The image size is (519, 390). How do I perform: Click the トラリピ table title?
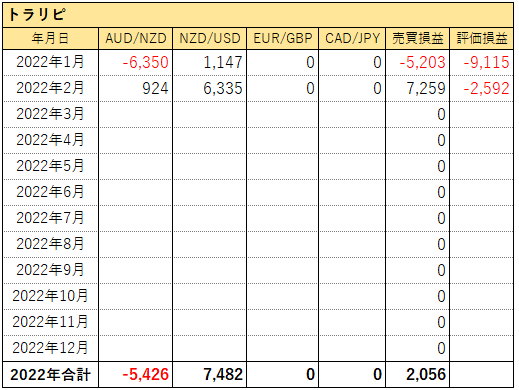click(x=37, y=15)
